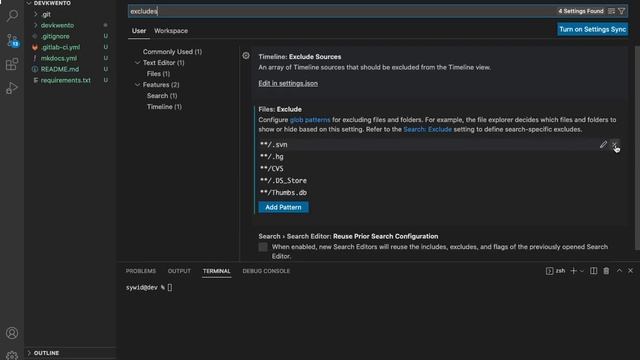Image resolution: width=640 pixels, height=360 pixels.
Task: Click the README.md info file icon
Action: click(x=35, y=69)
